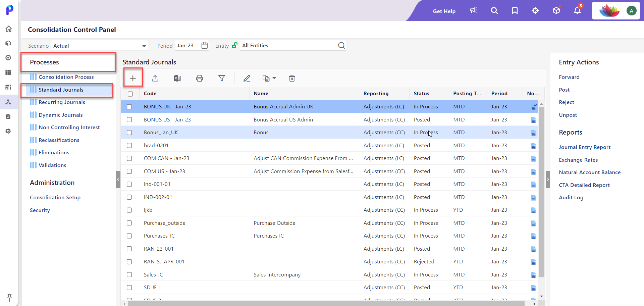Search entities magnifier icon
Image resolution: width=644 pixels, height=306 pixels.
click(341, 45)
